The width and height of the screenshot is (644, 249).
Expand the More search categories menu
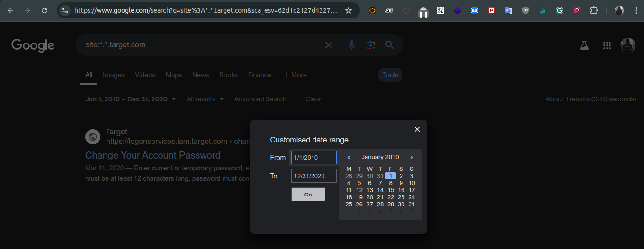295,75
